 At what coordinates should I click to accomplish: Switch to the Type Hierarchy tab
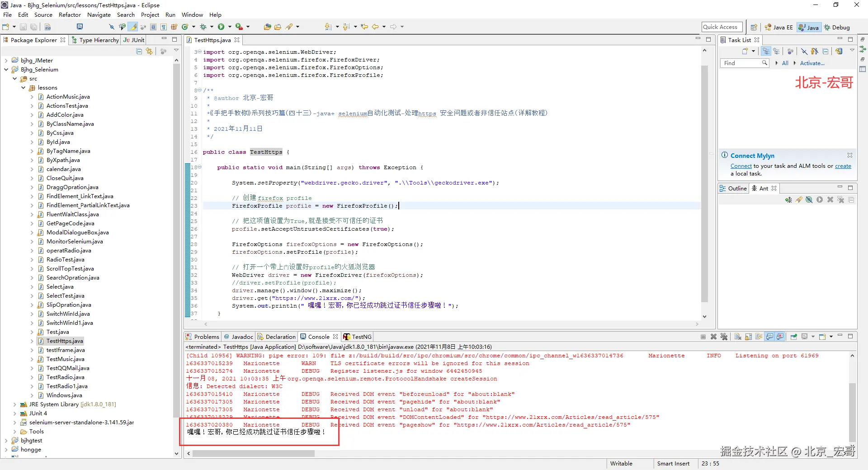coord(95,40)
